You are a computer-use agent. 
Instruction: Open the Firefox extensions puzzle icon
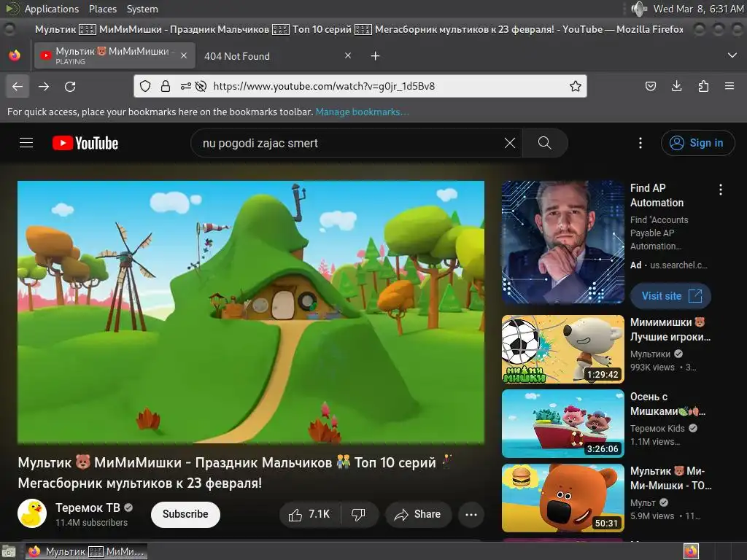pos(703,86)
